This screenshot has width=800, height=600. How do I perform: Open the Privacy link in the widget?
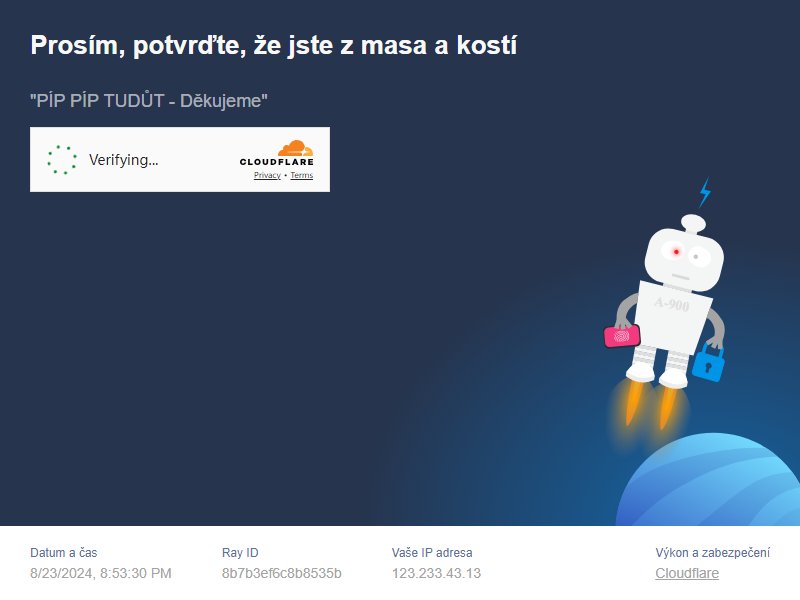267,175
